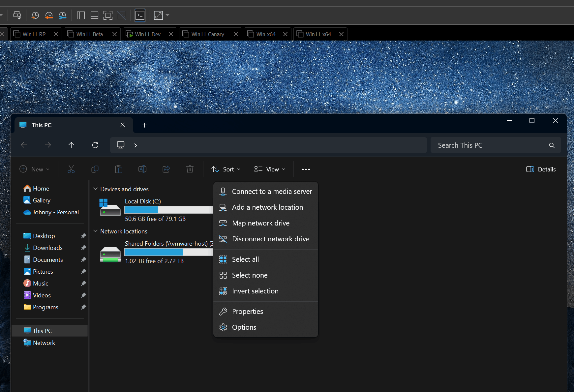The height and width of the screenshot is (392, 574).
Task: Click the VMware console view icon
Action: point(140,15)
